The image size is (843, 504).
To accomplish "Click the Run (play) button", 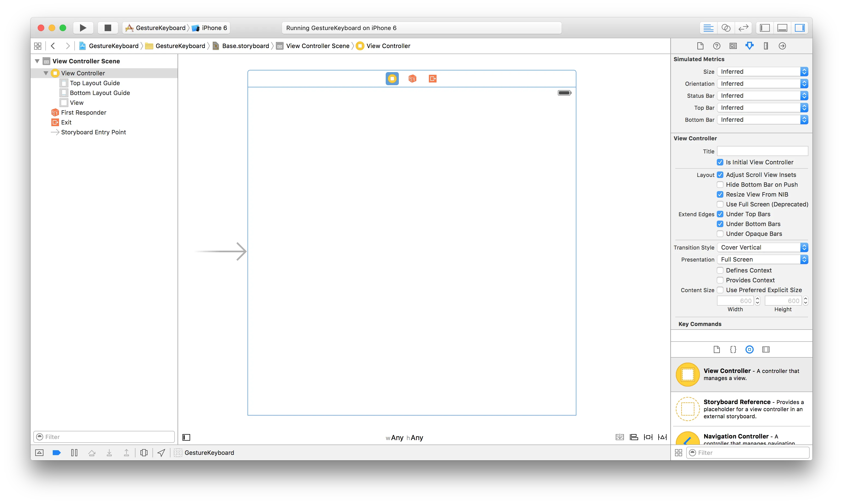I will 83,28.
